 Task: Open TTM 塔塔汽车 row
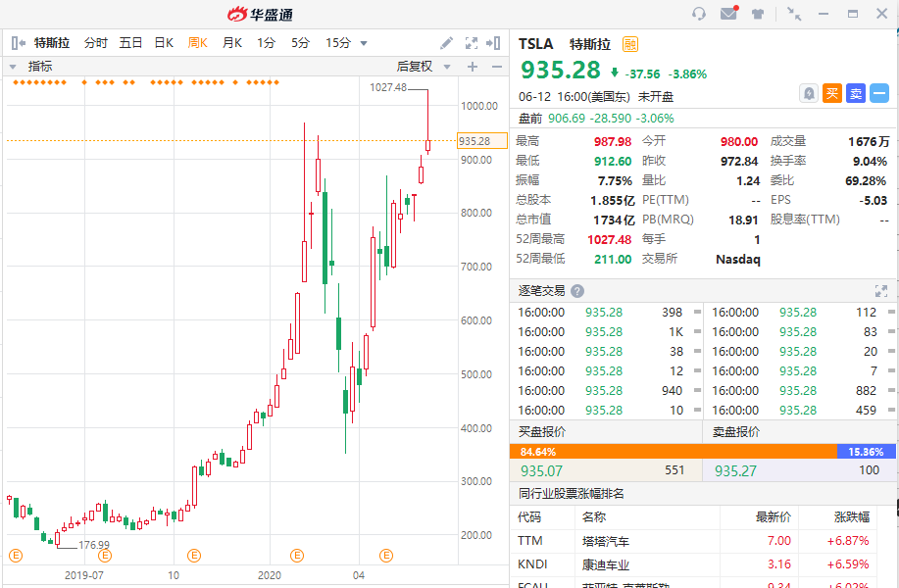click(x=694, y=540)
